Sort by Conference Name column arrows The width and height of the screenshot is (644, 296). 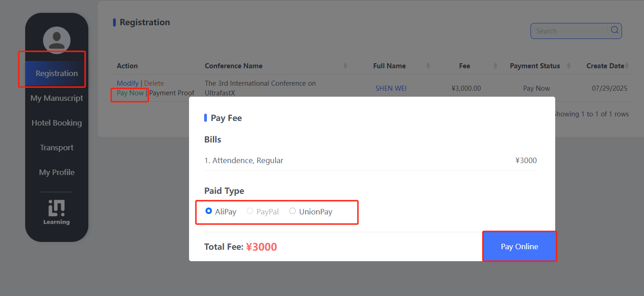point(346,66)
